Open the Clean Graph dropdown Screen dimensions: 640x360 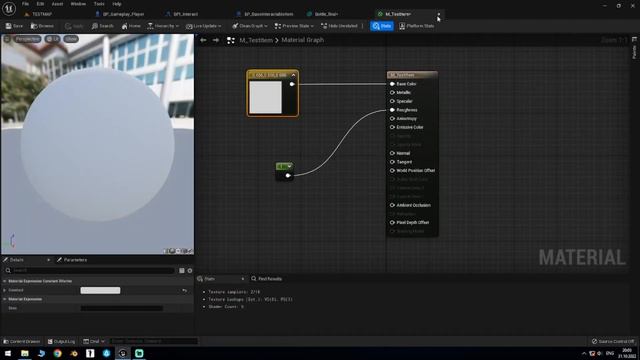(250, 26)
